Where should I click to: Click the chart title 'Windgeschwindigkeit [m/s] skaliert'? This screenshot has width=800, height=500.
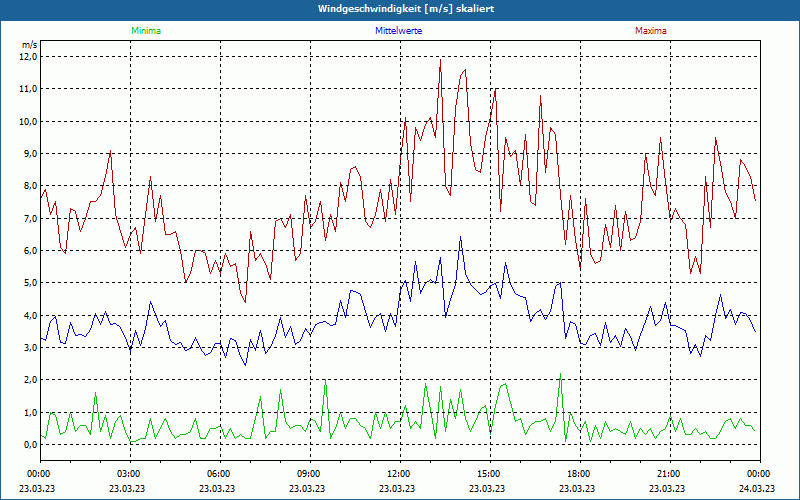click(406, 9)
